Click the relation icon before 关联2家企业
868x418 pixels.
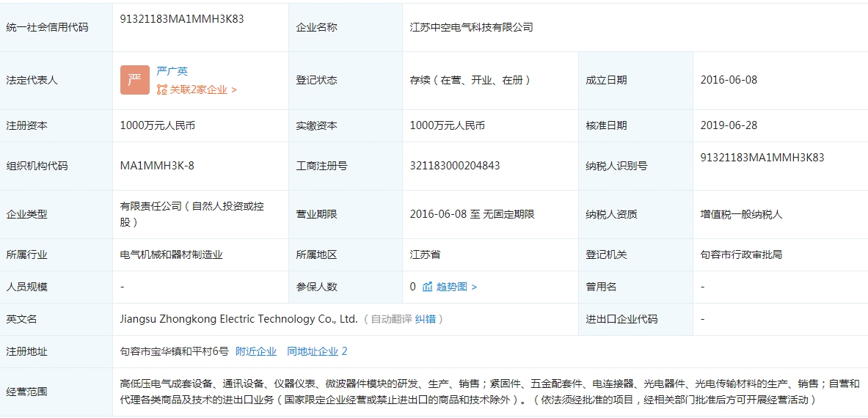point(162,89)
